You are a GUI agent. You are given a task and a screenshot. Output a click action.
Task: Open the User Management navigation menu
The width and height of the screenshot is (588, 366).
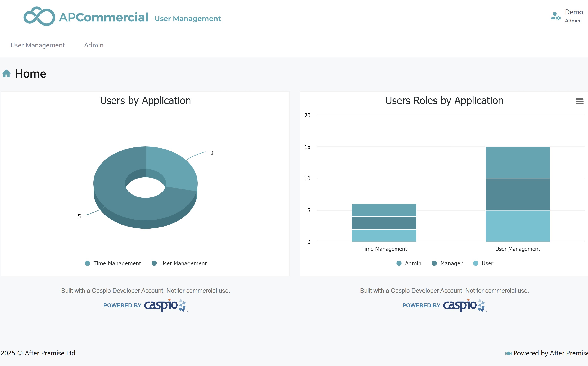click(x=37, y=45)
